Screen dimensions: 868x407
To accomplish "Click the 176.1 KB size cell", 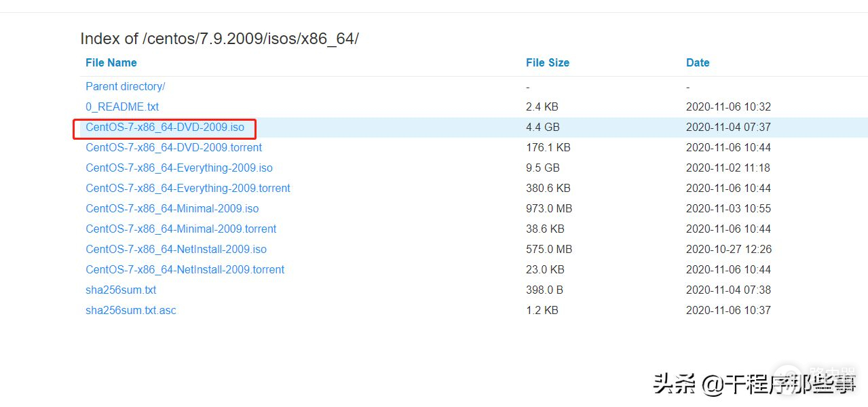I will point(548,147).
